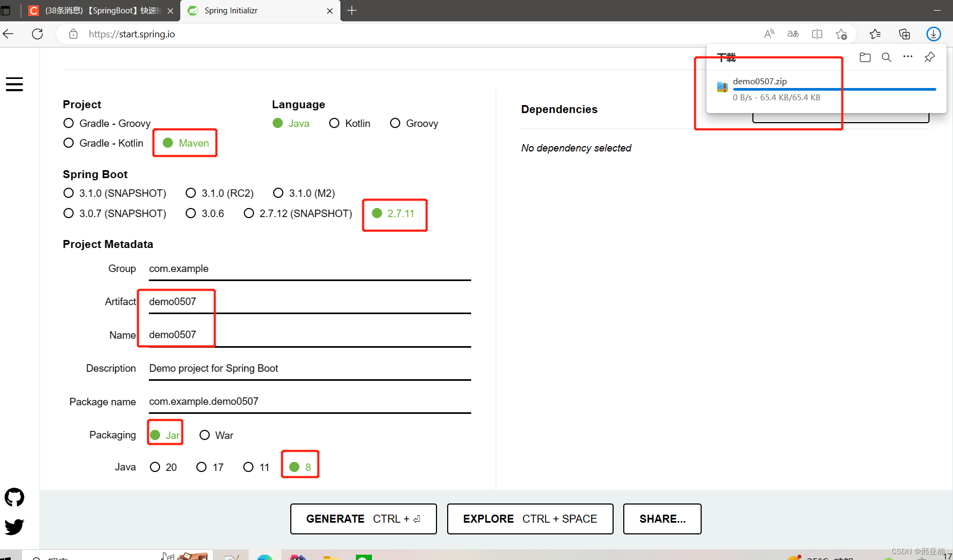Click the Project Metadata heading
Image resolution: width=953 pixels, height=560 pixels.
tap(108, 244)
